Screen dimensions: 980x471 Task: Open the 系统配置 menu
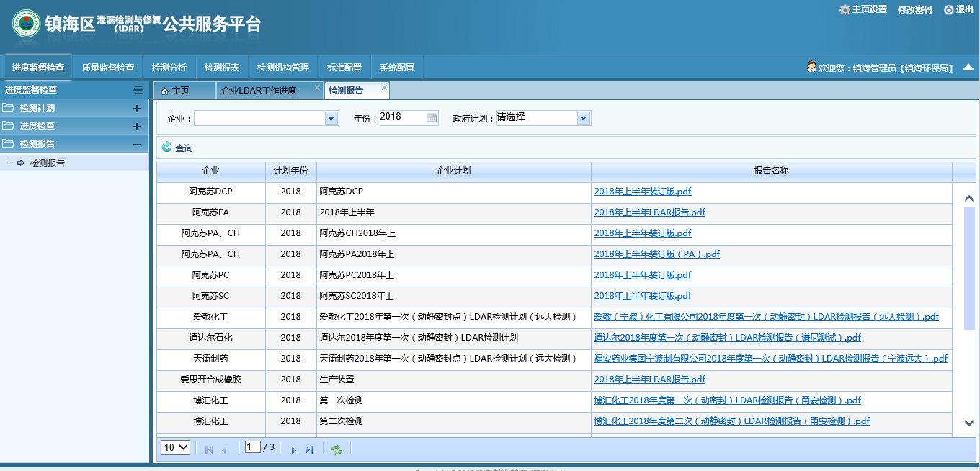pyautogui.click(x=397, y=68)
